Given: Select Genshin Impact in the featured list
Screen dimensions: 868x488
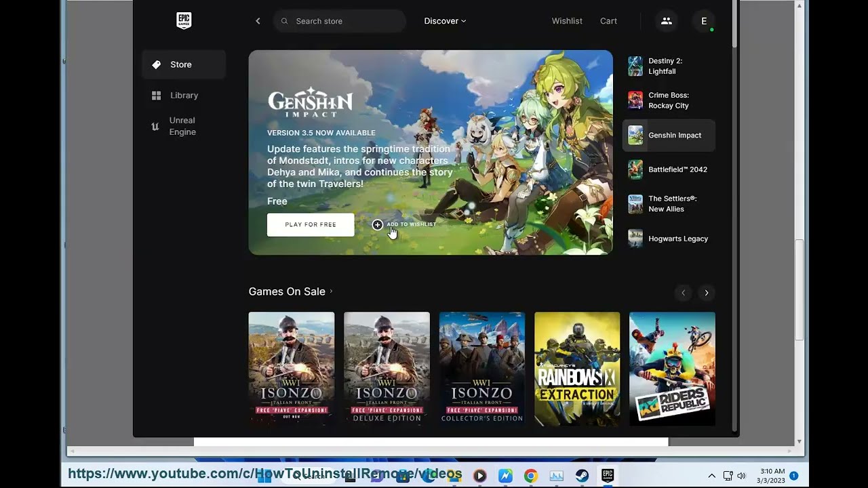Looking at the screenshot, I should (x=669, y=135).
